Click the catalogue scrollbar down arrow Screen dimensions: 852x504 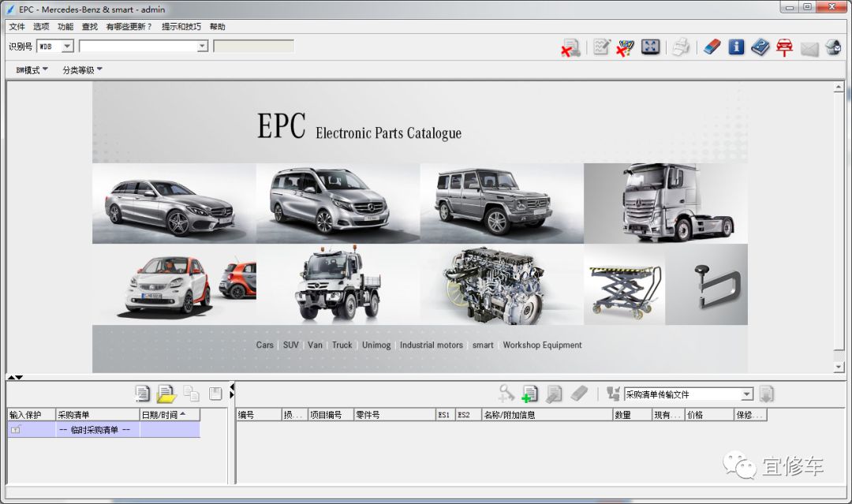pos(839,367)
